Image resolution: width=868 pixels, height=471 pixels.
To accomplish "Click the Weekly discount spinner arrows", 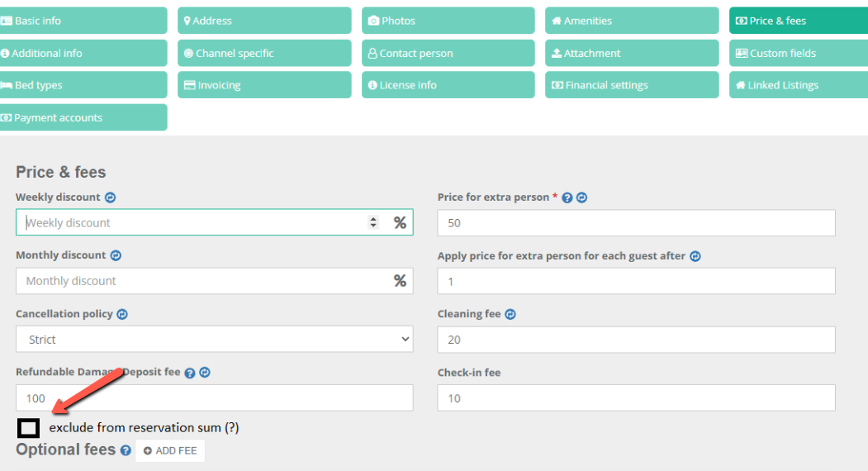I will 373,222.
